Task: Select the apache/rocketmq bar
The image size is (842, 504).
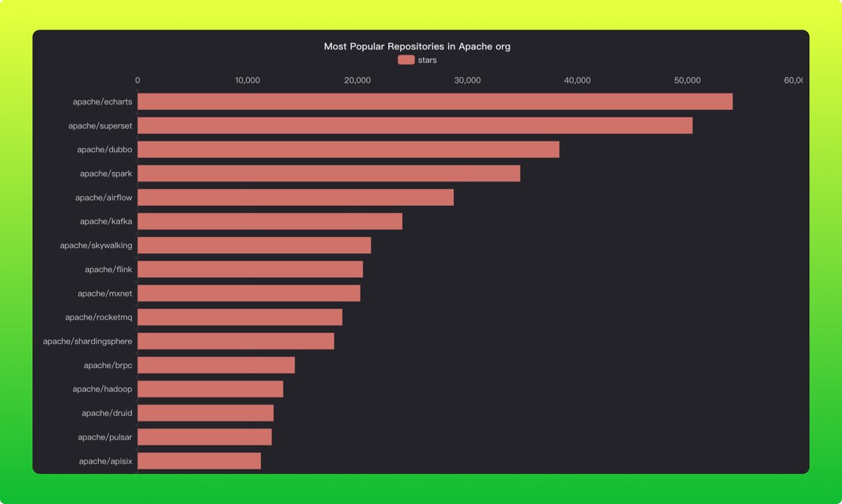Action: [x=240, y=317]
